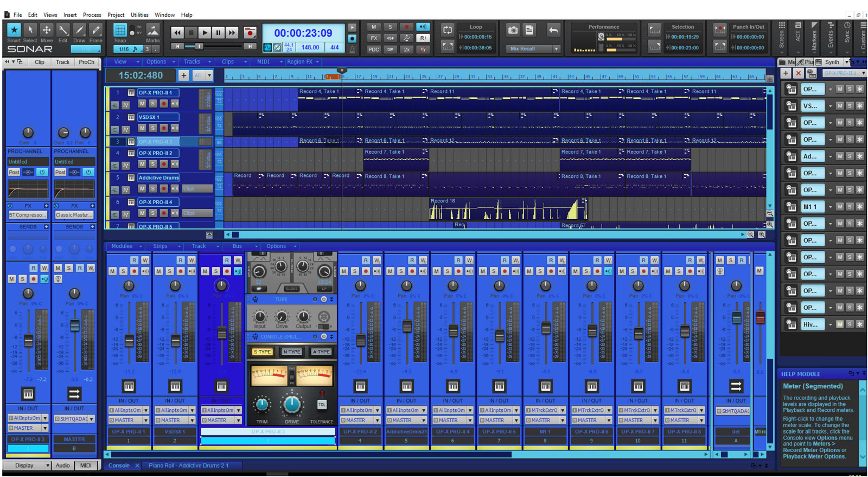Open the Process menu
The height and width of the screenshot is (477, 868).
[92, 15]
